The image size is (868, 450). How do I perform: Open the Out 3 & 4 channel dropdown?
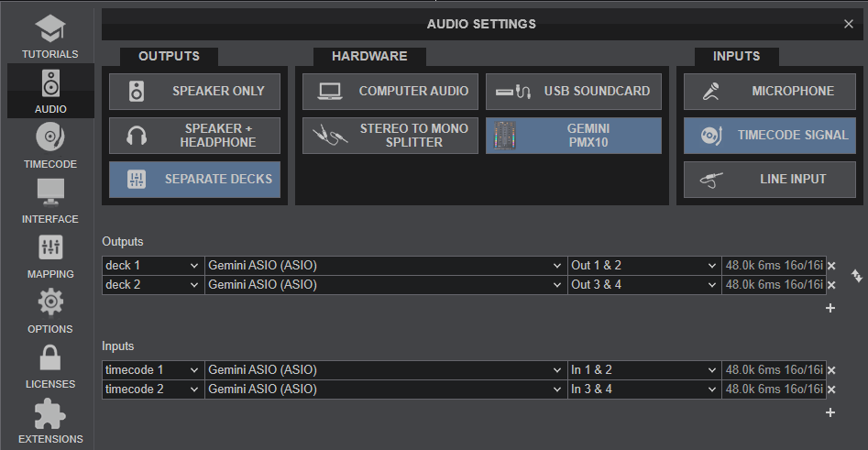(644, 285)
